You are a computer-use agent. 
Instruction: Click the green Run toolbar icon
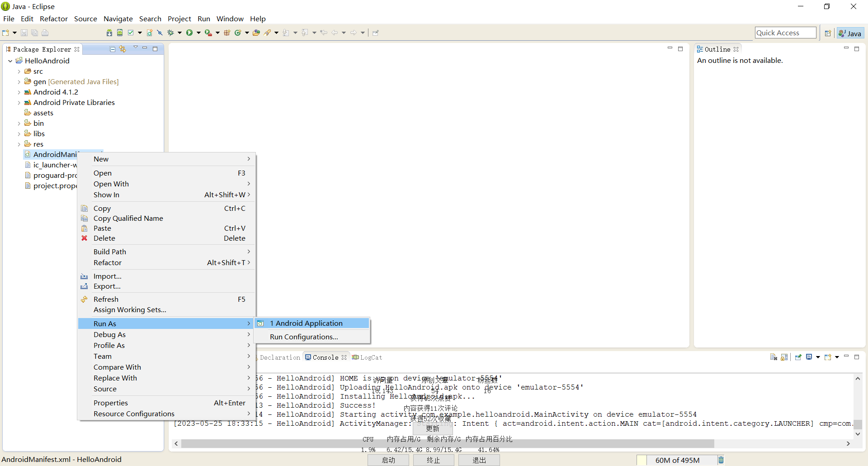189,33
